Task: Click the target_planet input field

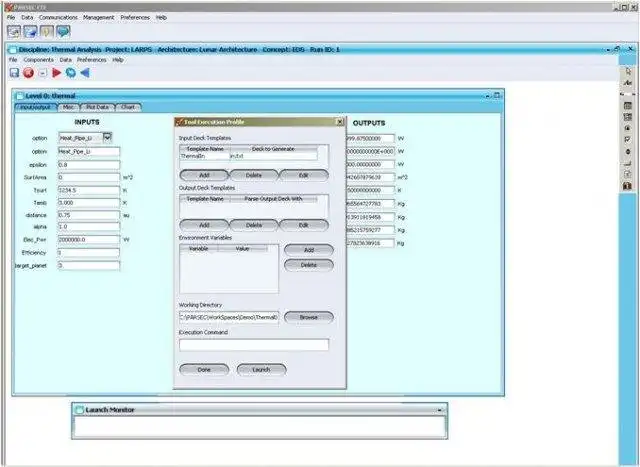Action: tap(89, 266)
